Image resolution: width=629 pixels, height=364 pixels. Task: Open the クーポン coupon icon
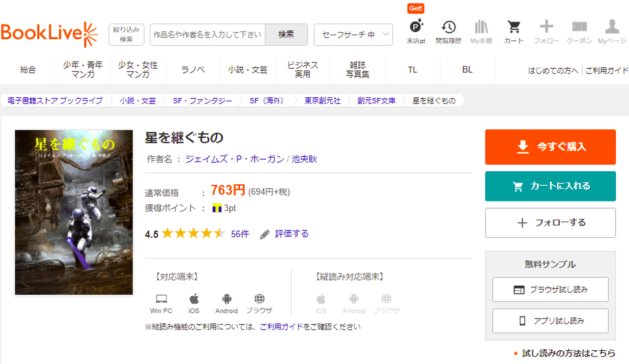point(579,31)
